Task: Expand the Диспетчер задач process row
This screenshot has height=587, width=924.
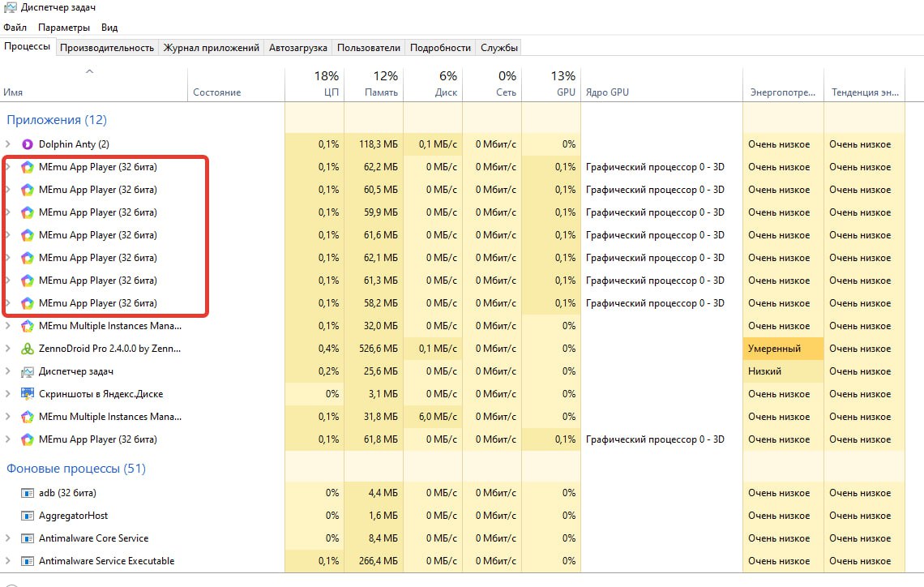Action: [7, 371]
